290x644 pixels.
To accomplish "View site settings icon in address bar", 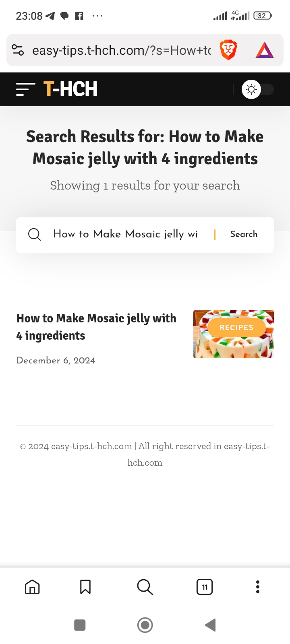I will tap(18, 50).
